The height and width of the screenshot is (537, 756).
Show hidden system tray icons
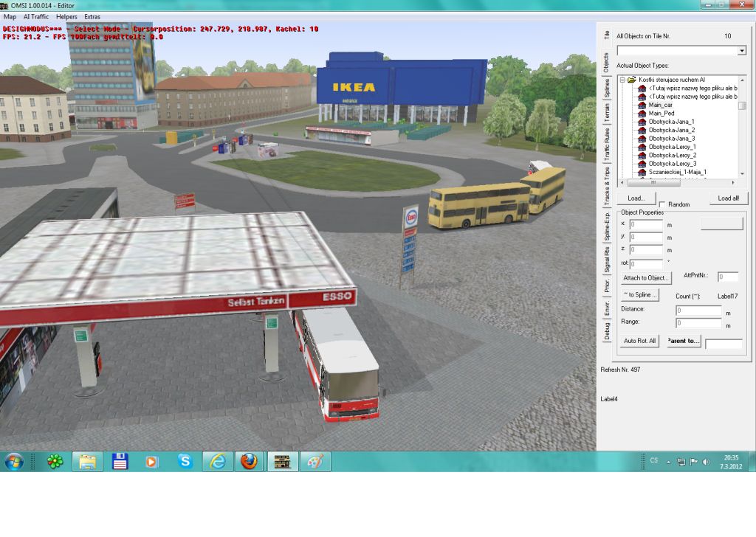[x=669, y=462]
